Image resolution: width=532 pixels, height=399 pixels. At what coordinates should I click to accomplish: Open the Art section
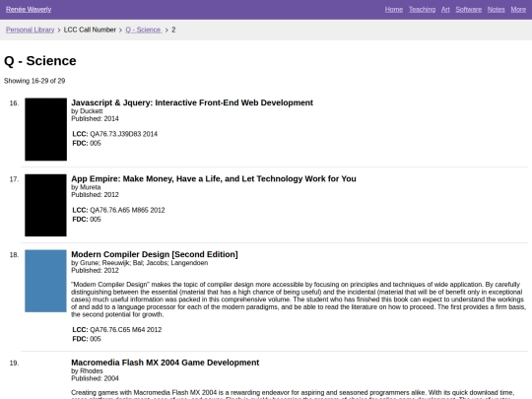(x=445, y=10)
